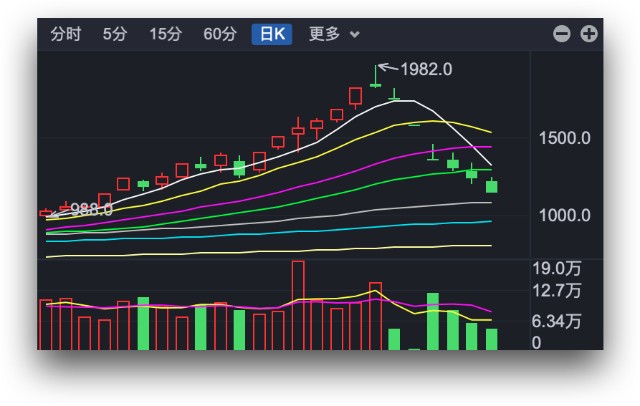Click the 19.0万 volume axis label

pyautogui.click(x=556, y=268)
